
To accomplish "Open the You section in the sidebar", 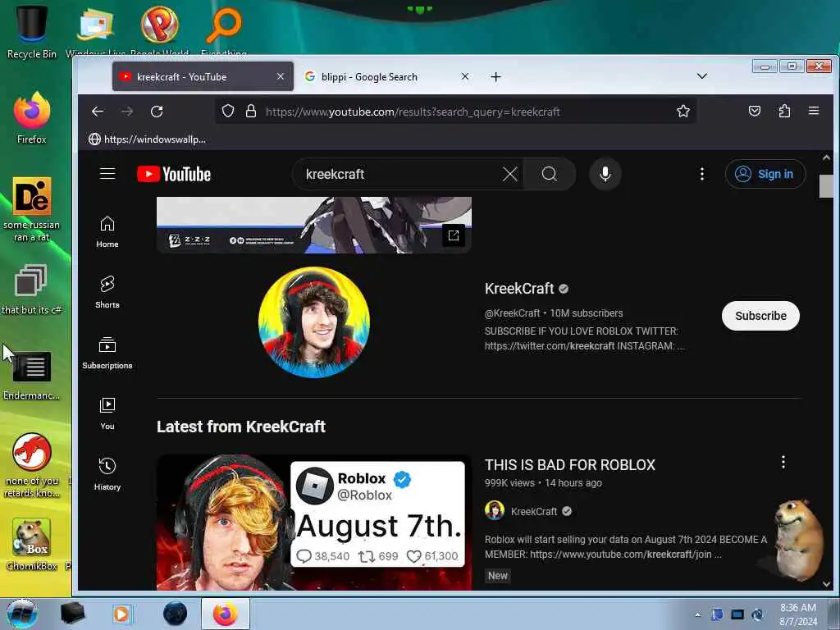I will [x=107, y=414].
